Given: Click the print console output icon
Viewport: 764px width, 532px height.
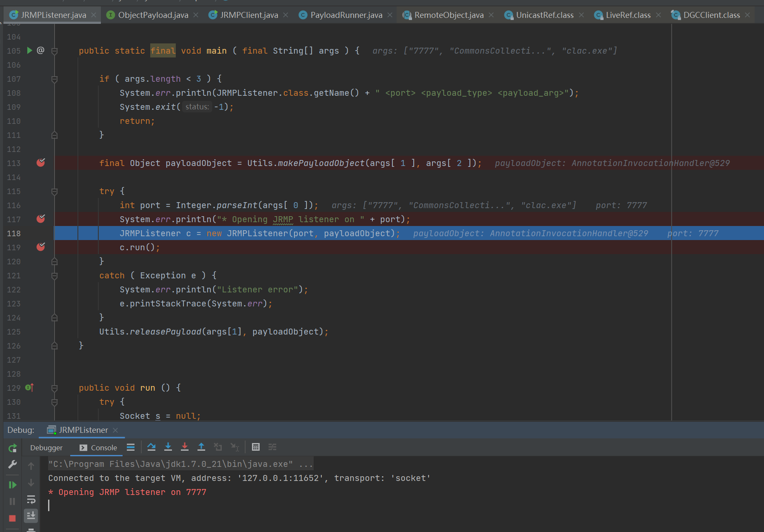Looking at the screenshot, I should coord(31,530).
